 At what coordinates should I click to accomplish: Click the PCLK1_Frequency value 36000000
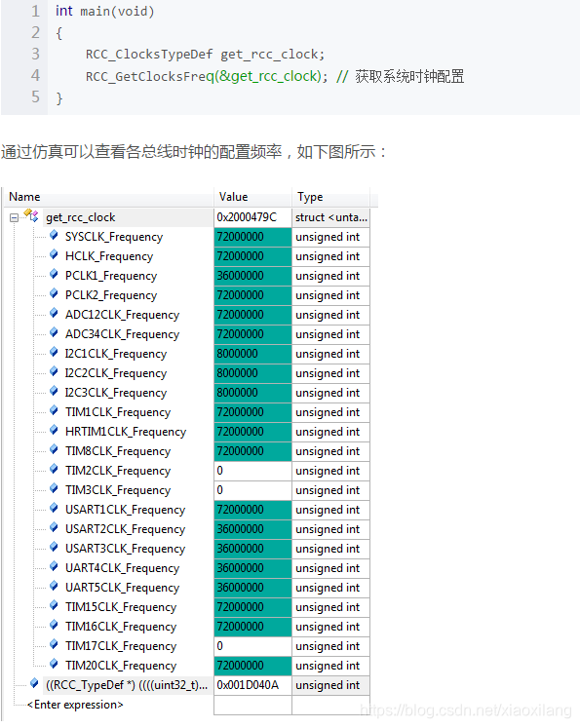(252, 276)
